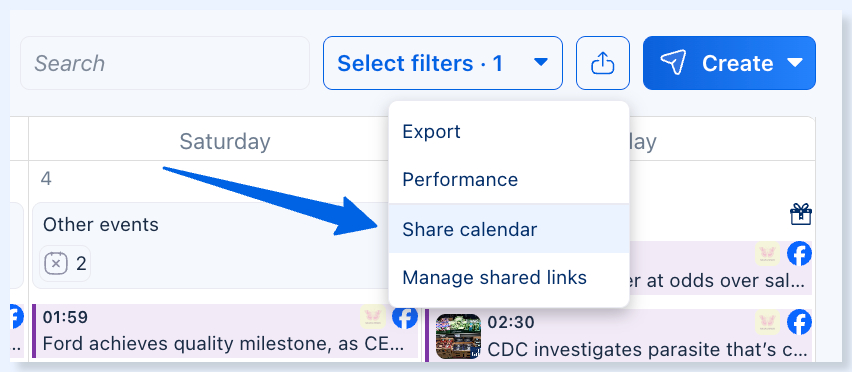Screen dimensions: 852x372
Task: Click the share/export upload icon button
Action: 603,63
